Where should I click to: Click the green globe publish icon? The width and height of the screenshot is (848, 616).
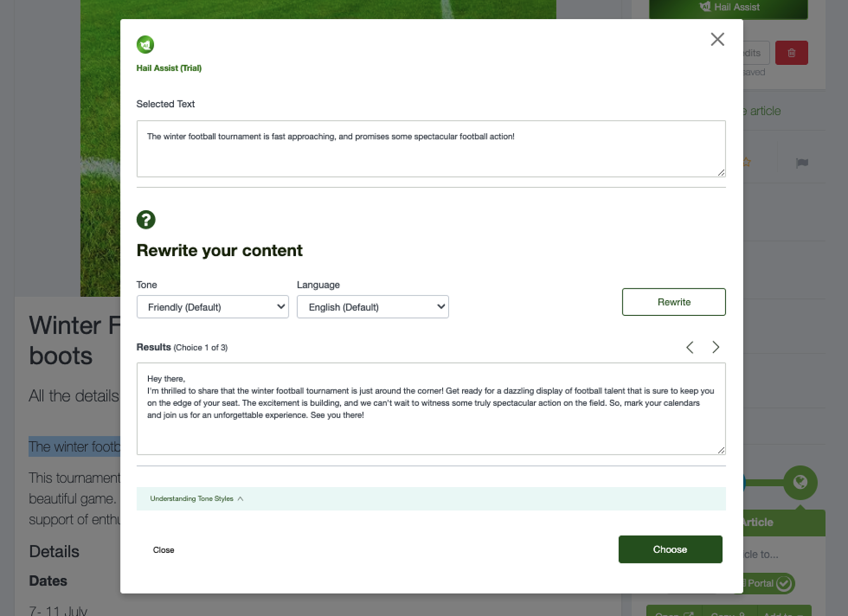click(800, 482)
